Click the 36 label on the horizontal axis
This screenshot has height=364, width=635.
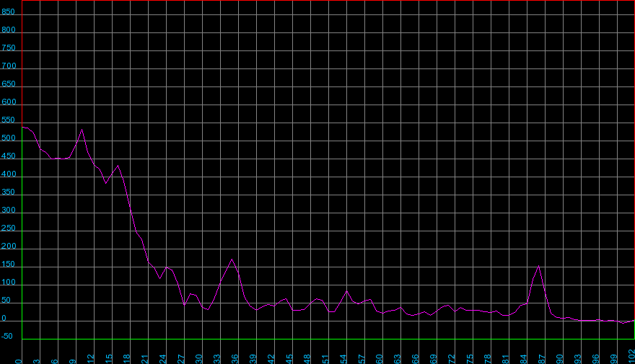point(235,359)
